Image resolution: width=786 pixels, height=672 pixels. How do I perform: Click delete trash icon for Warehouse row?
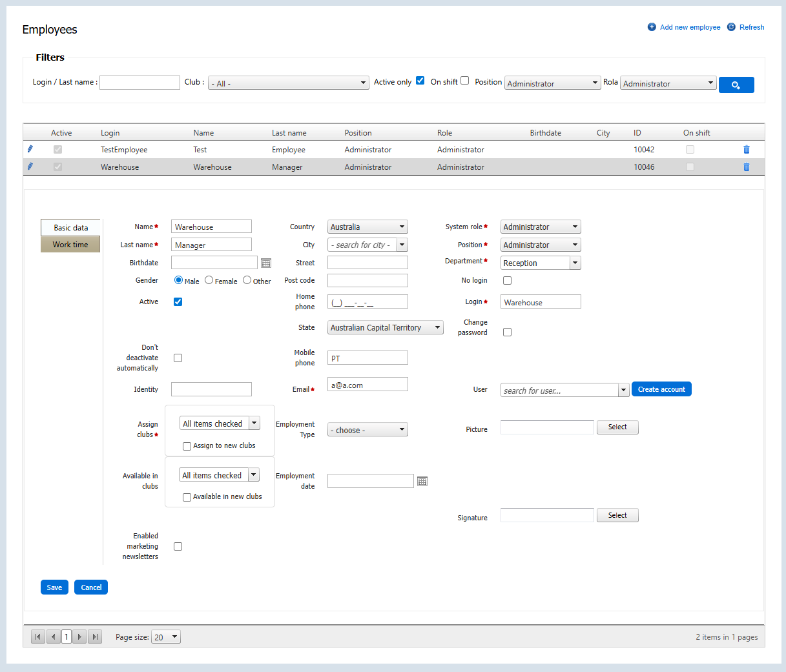[747, 167]
